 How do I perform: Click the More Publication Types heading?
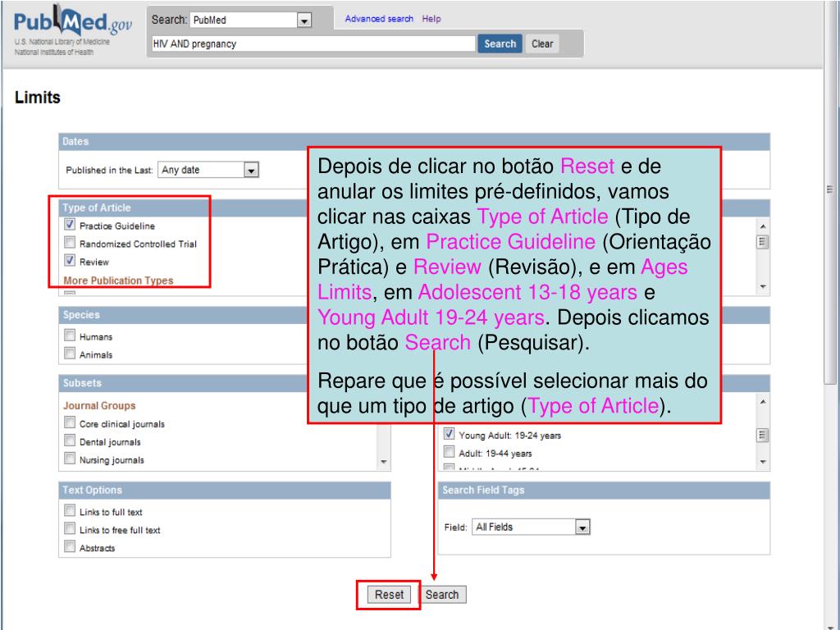[x=118, y=281]
